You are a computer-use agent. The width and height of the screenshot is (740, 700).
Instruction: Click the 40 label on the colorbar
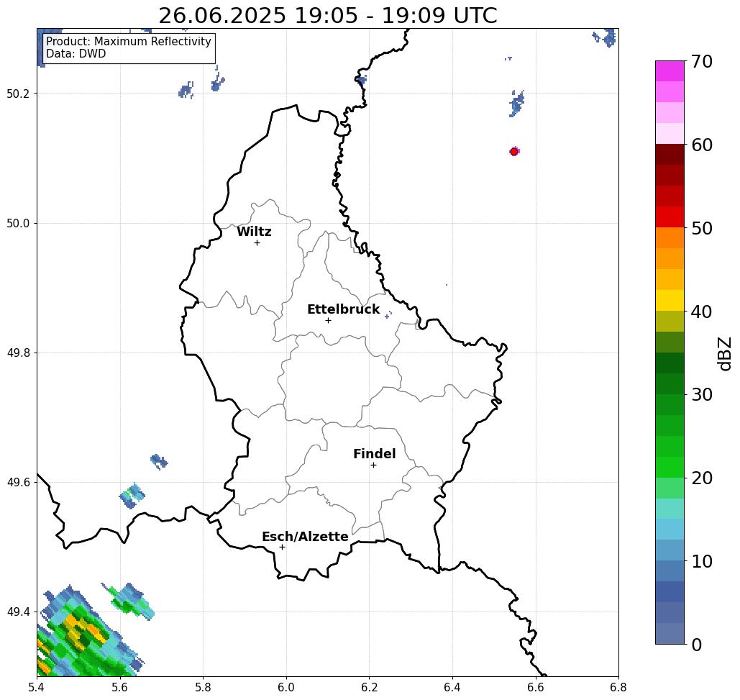(702, 312)
